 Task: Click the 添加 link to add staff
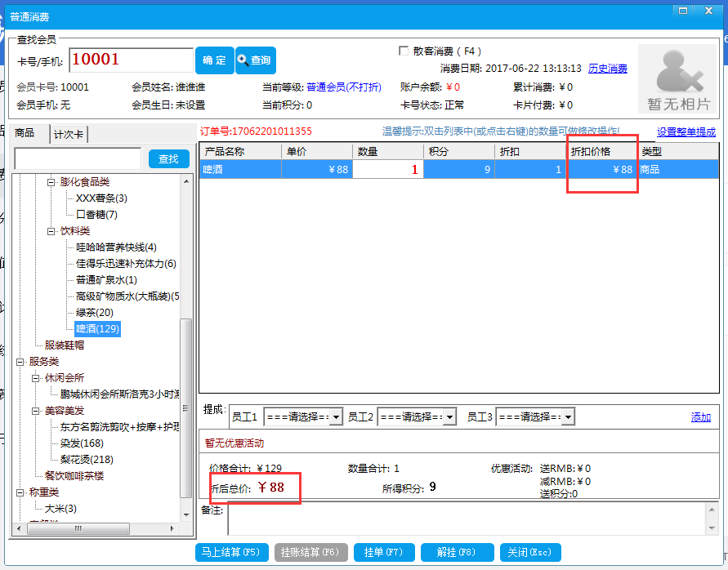coord(701,416)
